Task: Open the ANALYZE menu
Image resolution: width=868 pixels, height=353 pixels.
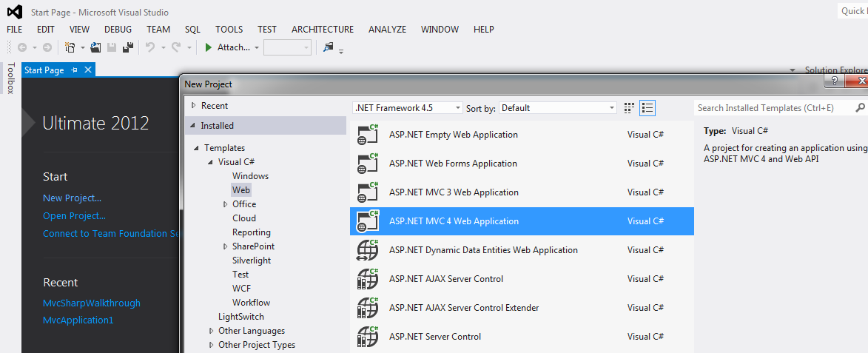Action: [x=388, y=30]
